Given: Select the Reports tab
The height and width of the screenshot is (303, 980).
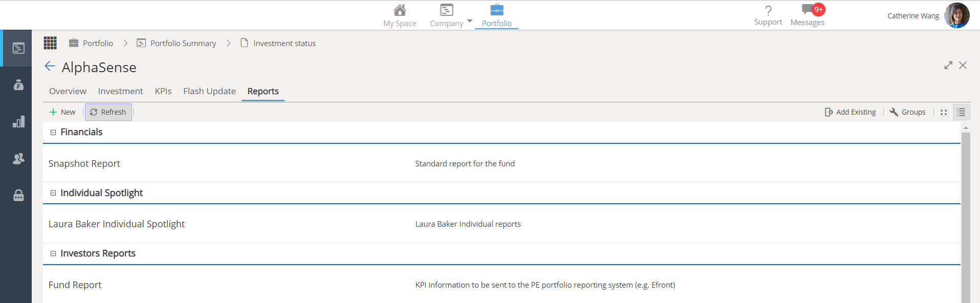Looking at the screenshot, I should (263, 91).
